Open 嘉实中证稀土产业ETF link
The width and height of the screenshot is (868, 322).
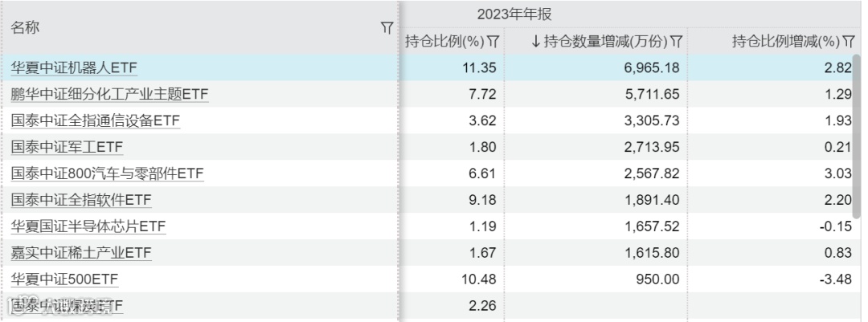point(81,253)
